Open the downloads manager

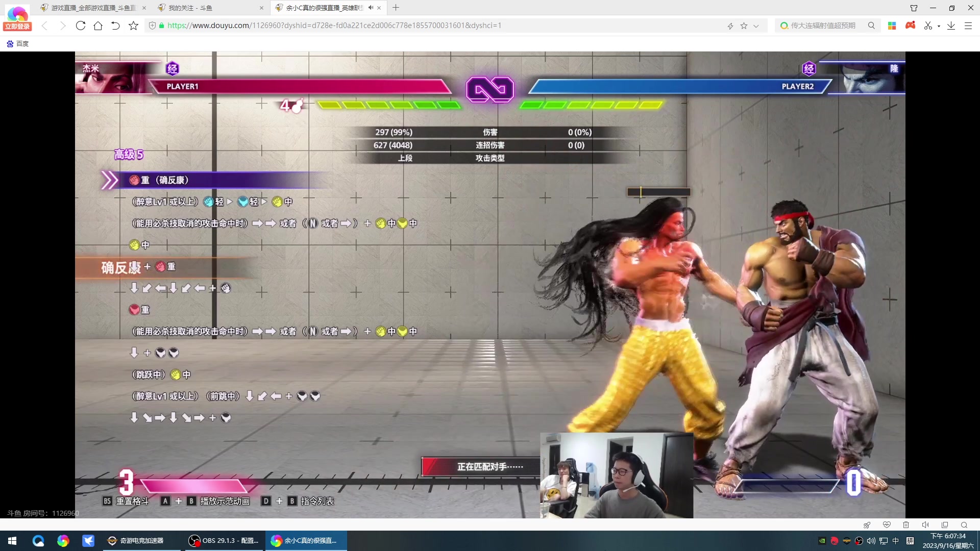click(x=951, y=26)
